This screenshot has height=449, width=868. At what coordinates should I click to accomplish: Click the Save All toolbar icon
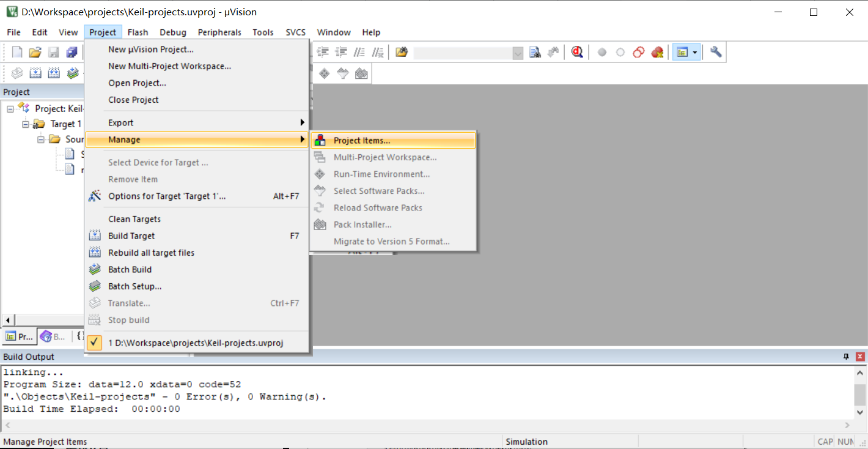point(72,53)
